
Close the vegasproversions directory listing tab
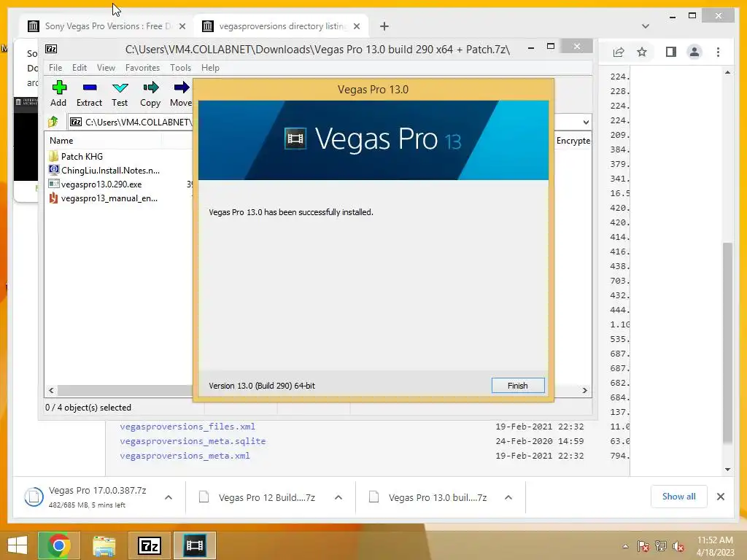pyautogui.click(x=356, y=27)
